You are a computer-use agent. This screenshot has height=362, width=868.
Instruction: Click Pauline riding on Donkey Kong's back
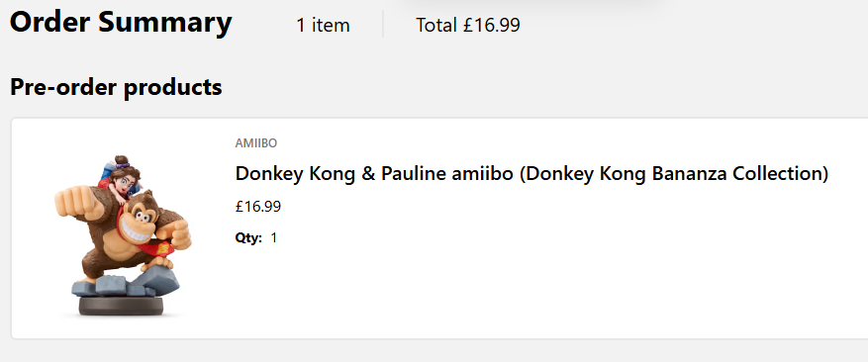pos(121,177)
